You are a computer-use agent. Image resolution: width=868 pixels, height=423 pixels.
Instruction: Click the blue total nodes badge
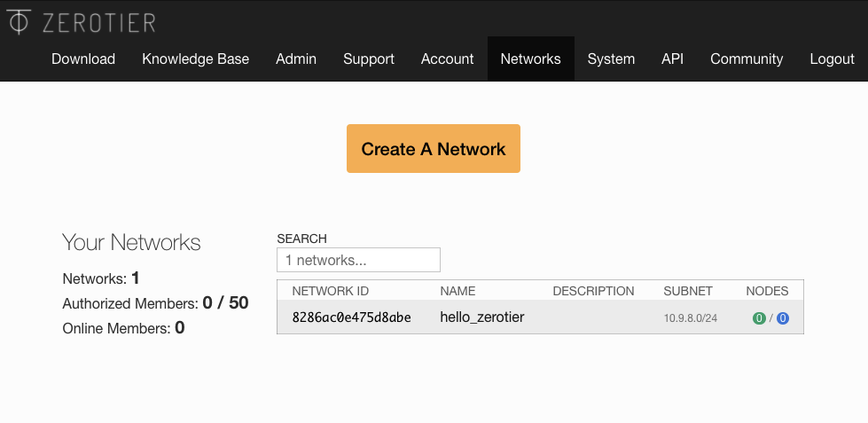(783, 318)
